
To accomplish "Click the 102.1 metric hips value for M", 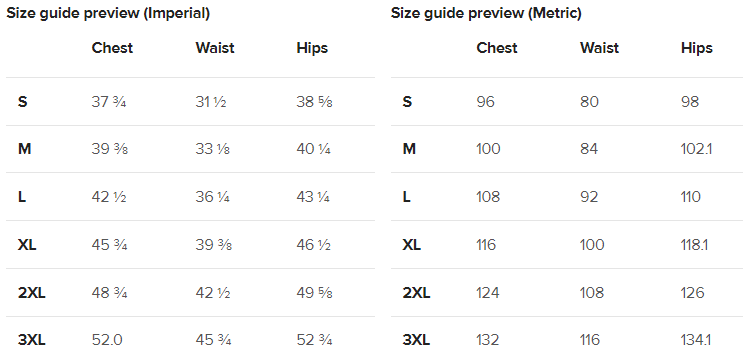I will pos(697,149).
